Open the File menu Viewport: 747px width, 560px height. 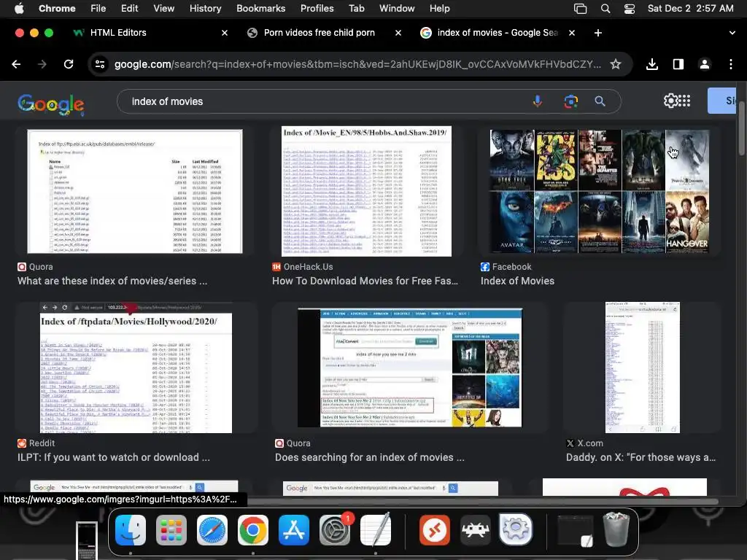tap(98, 8)
